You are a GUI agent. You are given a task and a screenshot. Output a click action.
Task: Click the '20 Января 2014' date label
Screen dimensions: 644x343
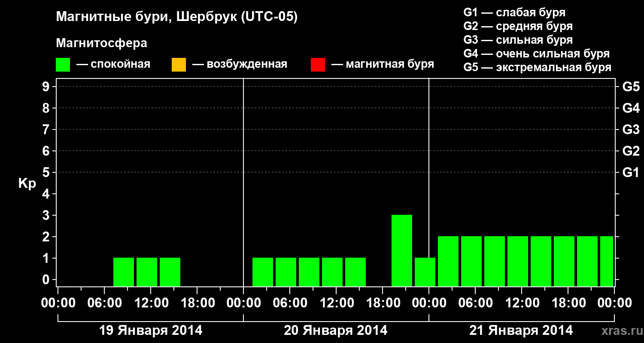pos(336,331)
